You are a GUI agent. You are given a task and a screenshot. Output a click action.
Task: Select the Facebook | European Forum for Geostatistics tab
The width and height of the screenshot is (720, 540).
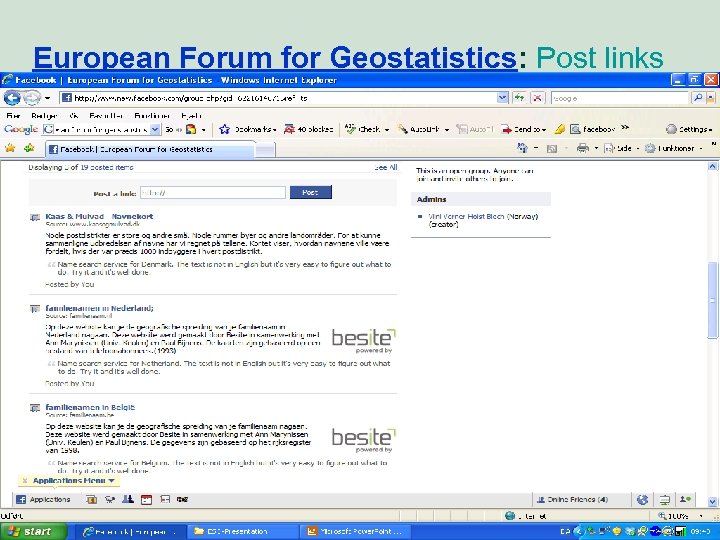coord(149,149)
